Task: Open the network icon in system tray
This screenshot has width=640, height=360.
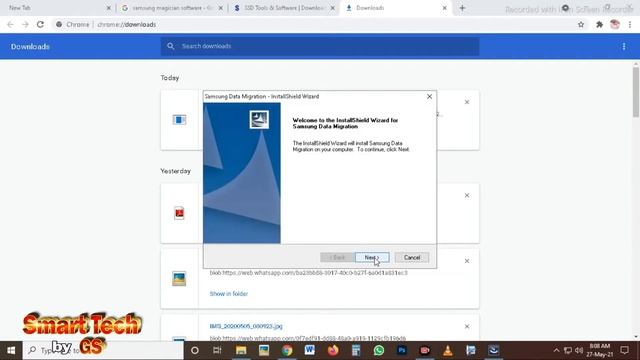Action: point(568,350)
